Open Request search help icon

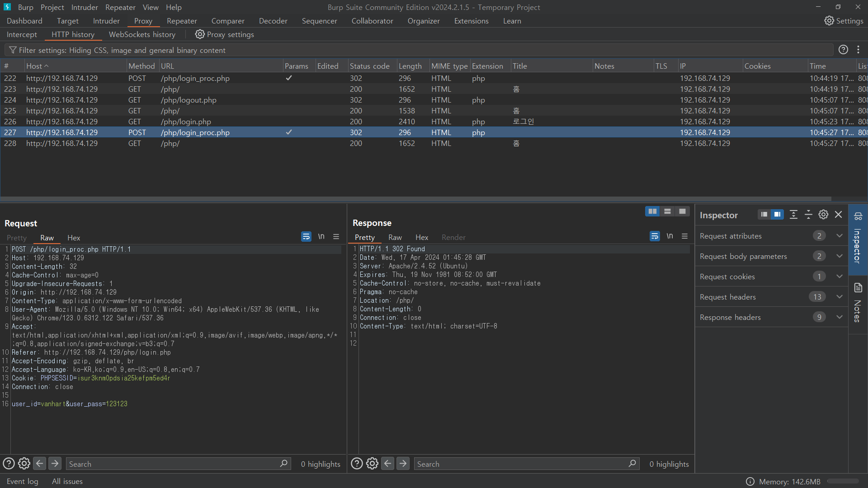click(x=9, y=464)
